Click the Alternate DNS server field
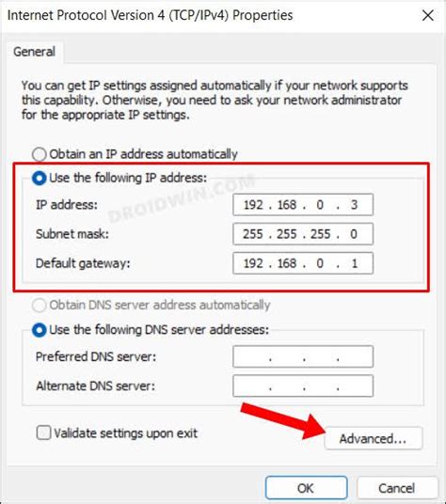The image size is (446, 504). (303, 386)
